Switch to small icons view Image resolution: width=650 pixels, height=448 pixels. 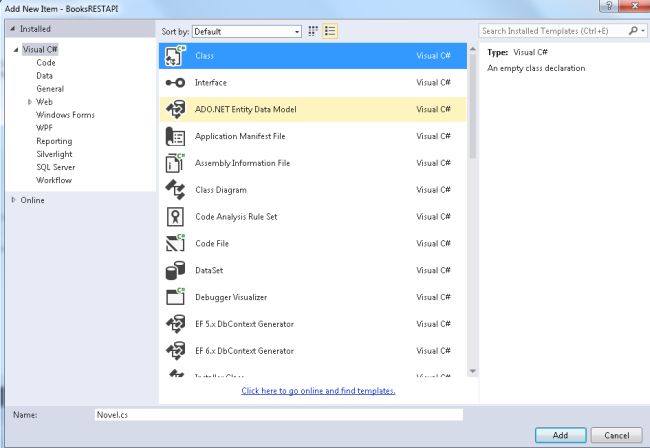tap(313, 31)
